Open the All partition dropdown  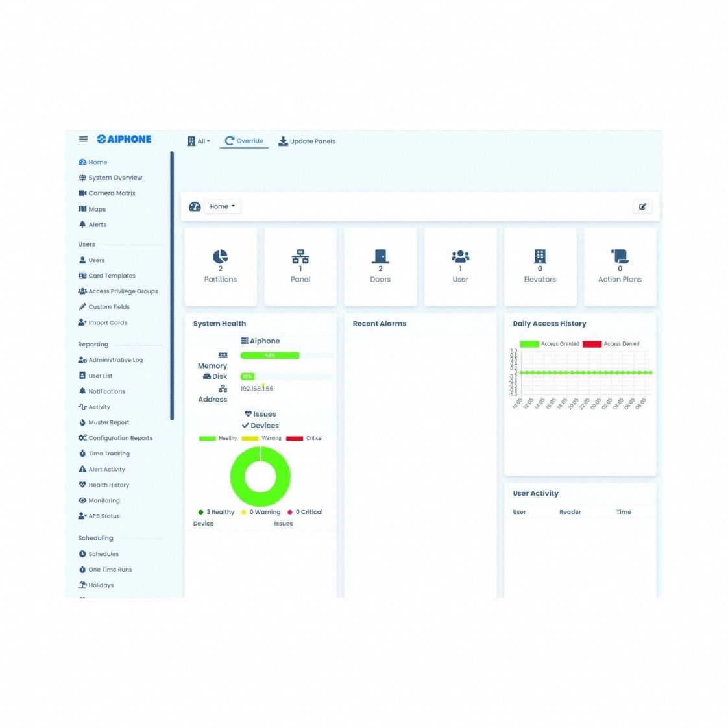click(199, 141)
